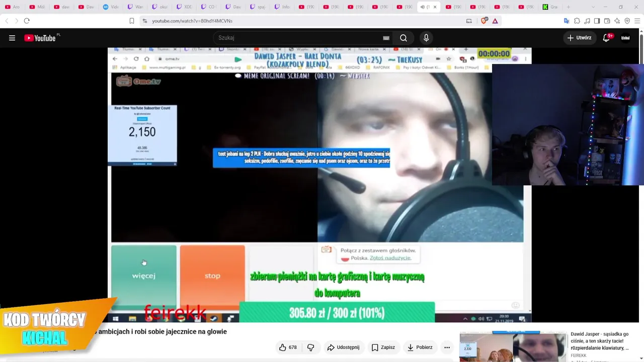Image resolution: width=644 pixels, height=362 pixels.
Task: Save the video with Zapisz
Action: [383, 347]
